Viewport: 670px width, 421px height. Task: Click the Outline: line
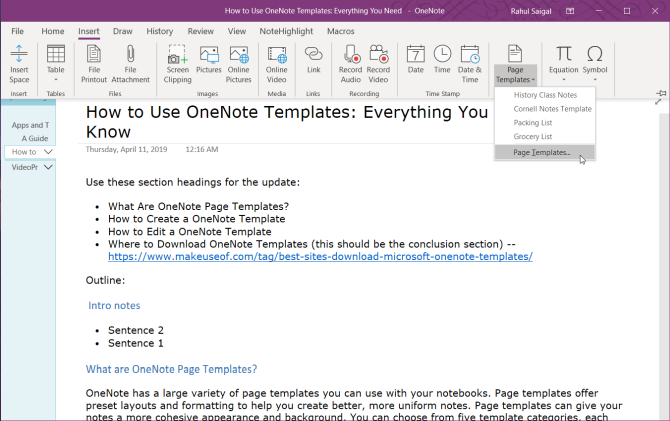pyautogui.click(x=105, y=280)
